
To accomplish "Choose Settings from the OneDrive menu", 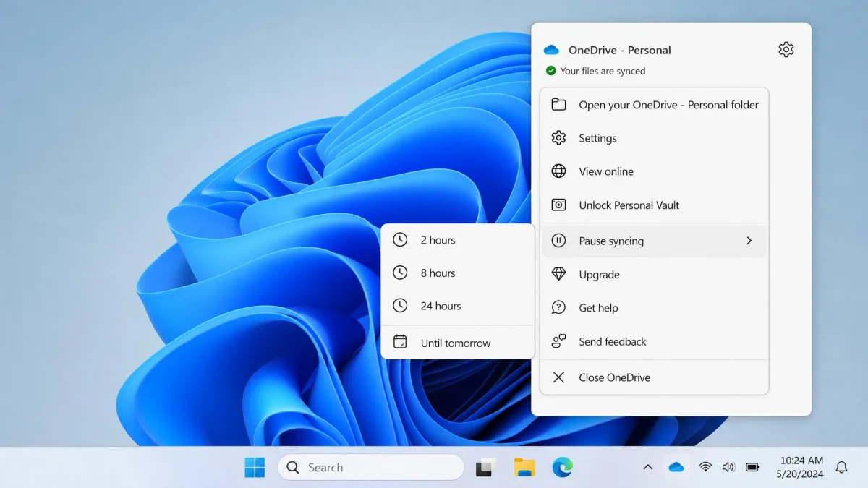I will (655, 138).
